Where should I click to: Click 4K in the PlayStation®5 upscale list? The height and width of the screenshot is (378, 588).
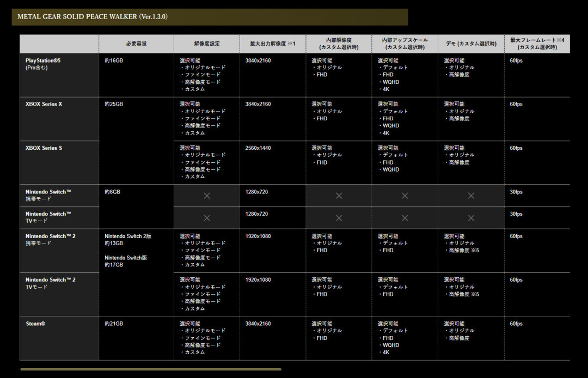(386, 89)
